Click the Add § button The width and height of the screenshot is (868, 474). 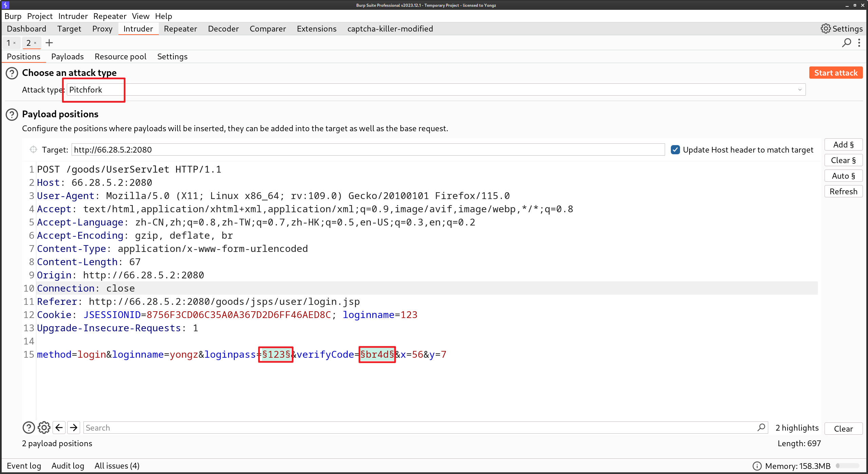843,145
